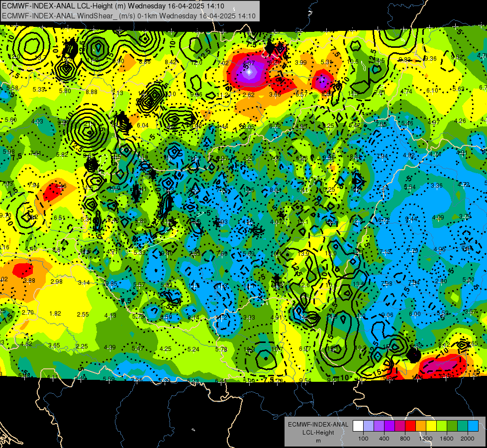Click the 100 legend tick label

[363, 439]
